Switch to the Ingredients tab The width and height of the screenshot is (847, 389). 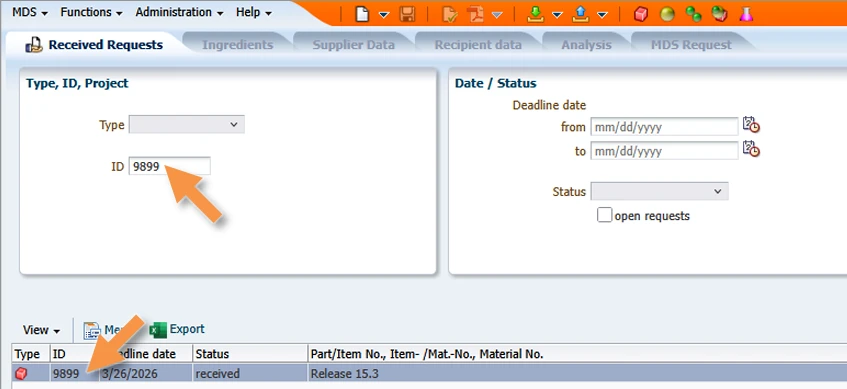[x=238, y=45]
